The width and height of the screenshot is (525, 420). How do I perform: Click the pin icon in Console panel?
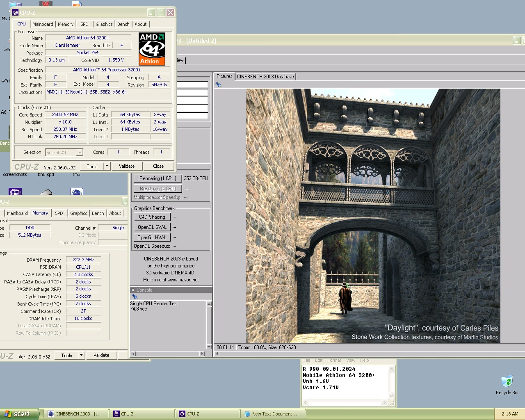click(x=134, y=297)
